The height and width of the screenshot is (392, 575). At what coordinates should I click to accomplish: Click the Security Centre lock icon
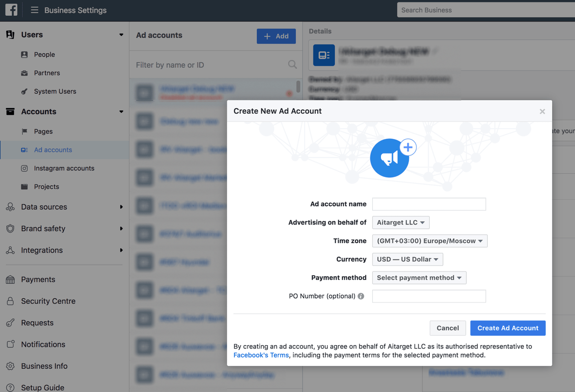(x=10, y=301)
